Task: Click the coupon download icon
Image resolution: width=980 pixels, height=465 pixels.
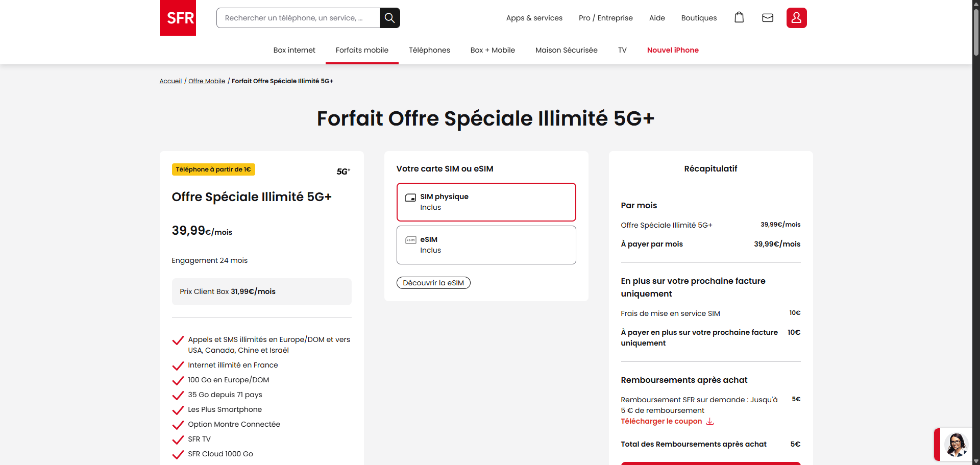Action: coord(710,422)
